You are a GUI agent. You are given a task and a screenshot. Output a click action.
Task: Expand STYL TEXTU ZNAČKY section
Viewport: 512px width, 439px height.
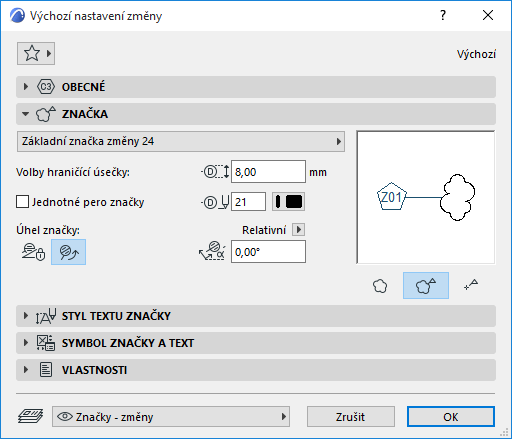click(x=256, y=316)
